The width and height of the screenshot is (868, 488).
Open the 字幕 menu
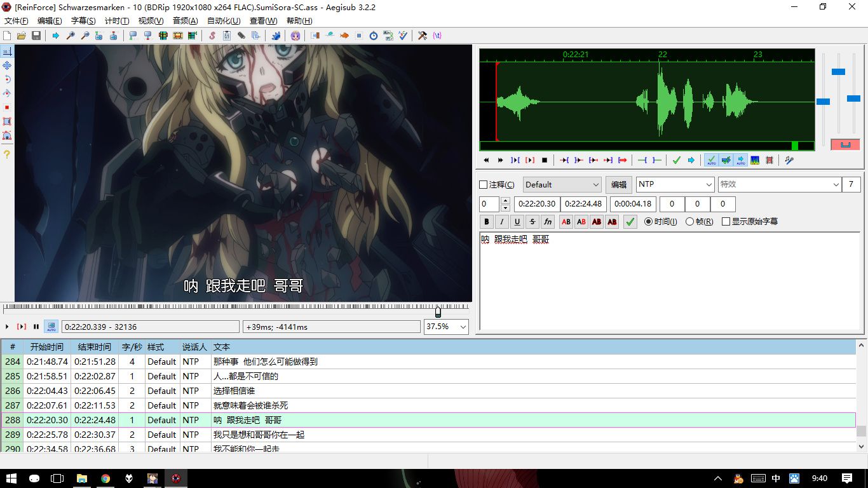pos(83,21)
